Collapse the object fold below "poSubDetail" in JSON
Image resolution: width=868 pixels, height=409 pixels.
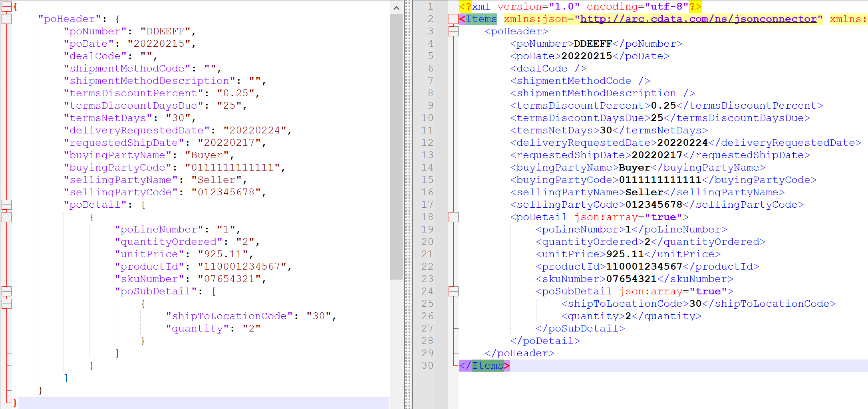click(6, 304)
